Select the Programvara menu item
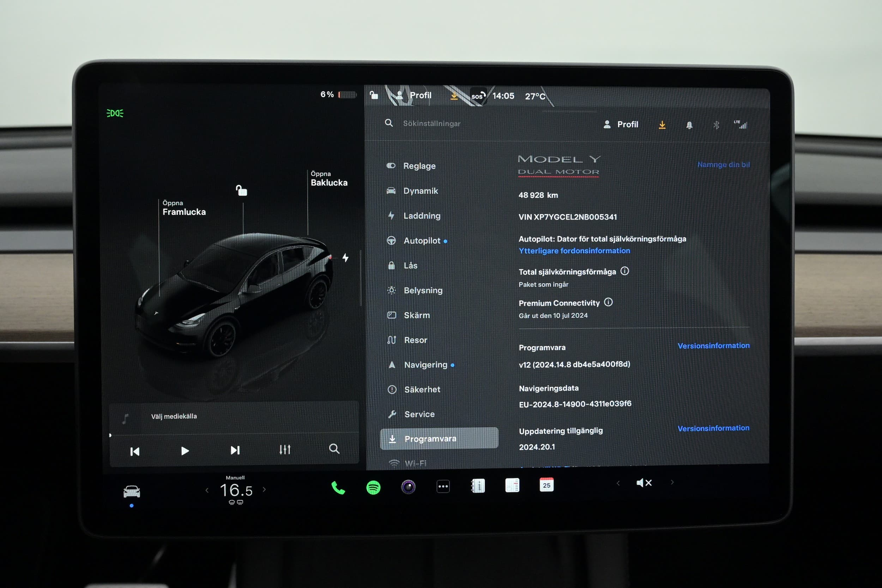The image size is (882, 588). coord(439,438)
